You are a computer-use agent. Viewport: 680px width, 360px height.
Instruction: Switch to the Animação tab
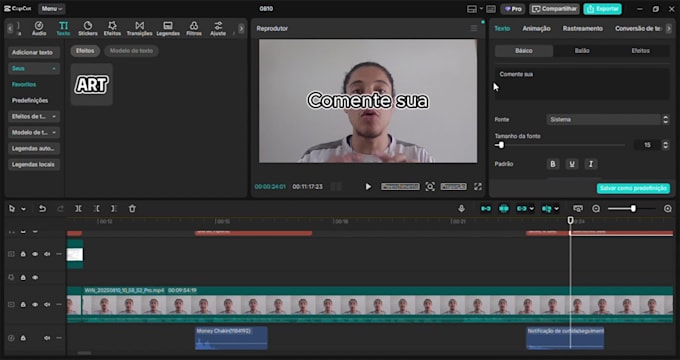[x=536, y=28]
